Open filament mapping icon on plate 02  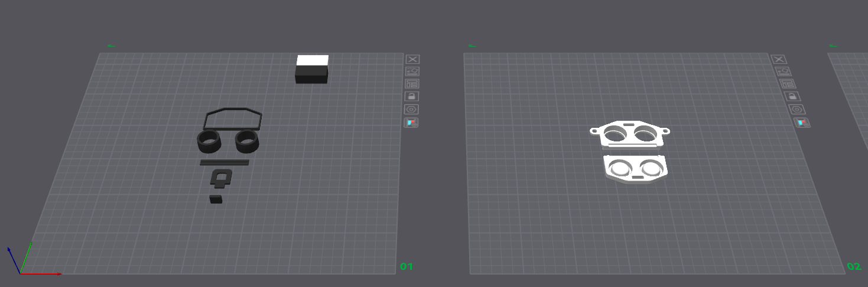coord(802,122)
